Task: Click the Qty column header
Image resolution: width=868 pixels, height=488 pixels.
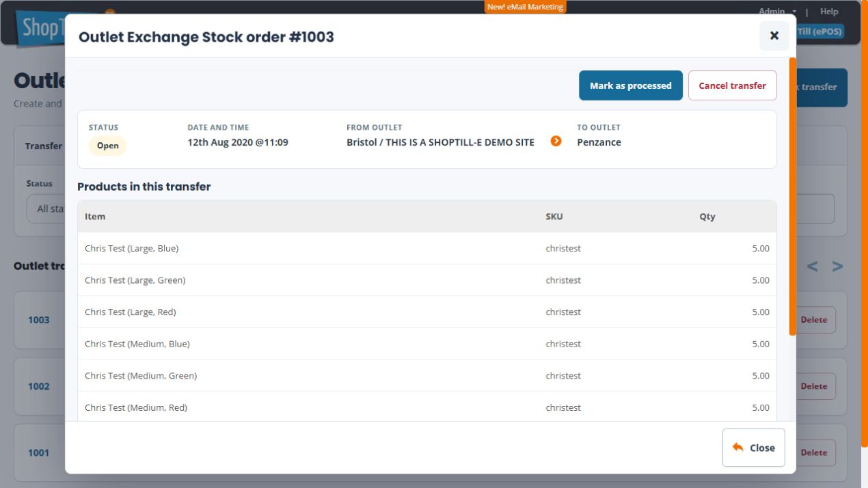Action: tap(707, 216)
